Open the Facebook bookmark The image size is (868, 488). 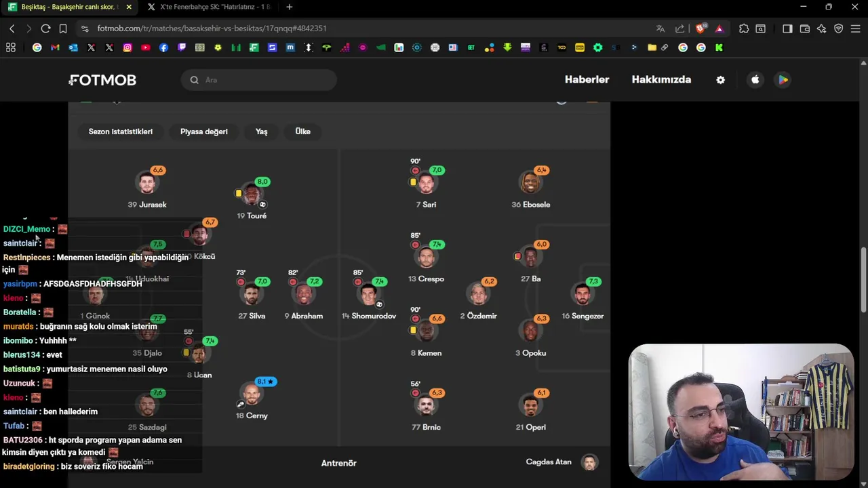point(163,47)
